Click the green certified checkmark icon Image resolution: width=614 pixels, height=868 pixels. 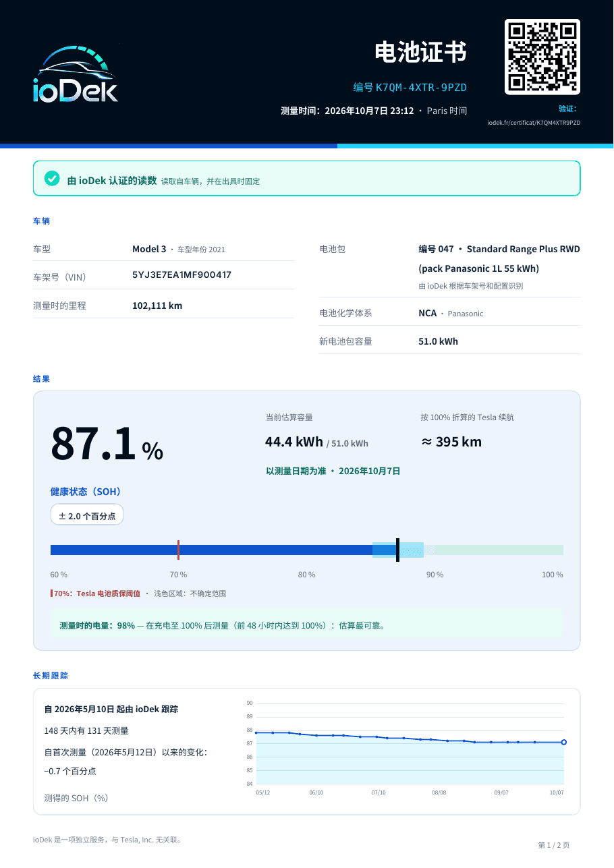point(52,179)
